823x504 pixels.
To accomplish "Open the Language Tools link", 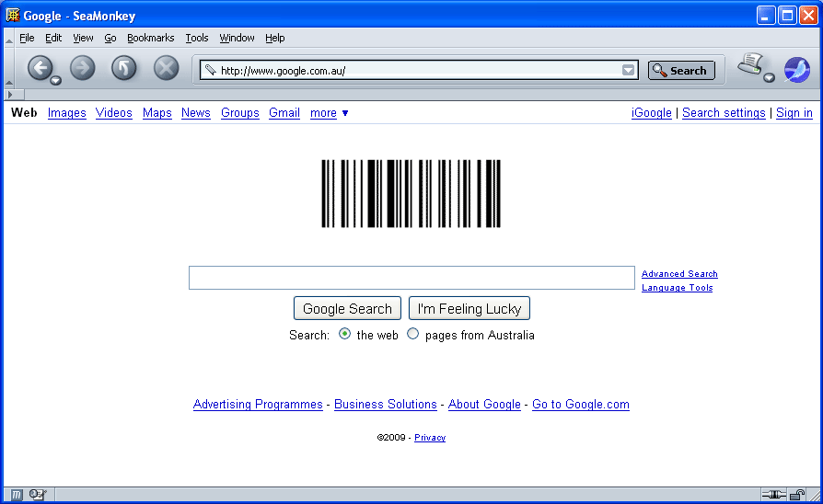I will tap(677, 287).
